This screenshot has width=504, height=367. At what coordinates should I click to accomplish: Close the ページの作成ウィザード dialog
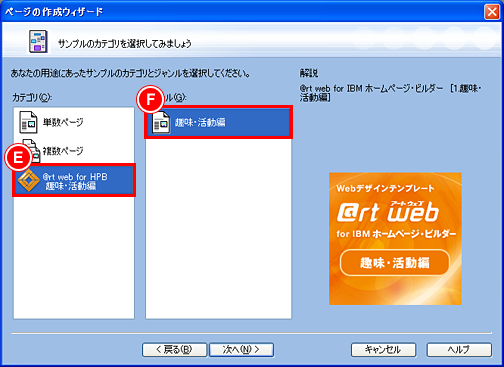point(492,12)
